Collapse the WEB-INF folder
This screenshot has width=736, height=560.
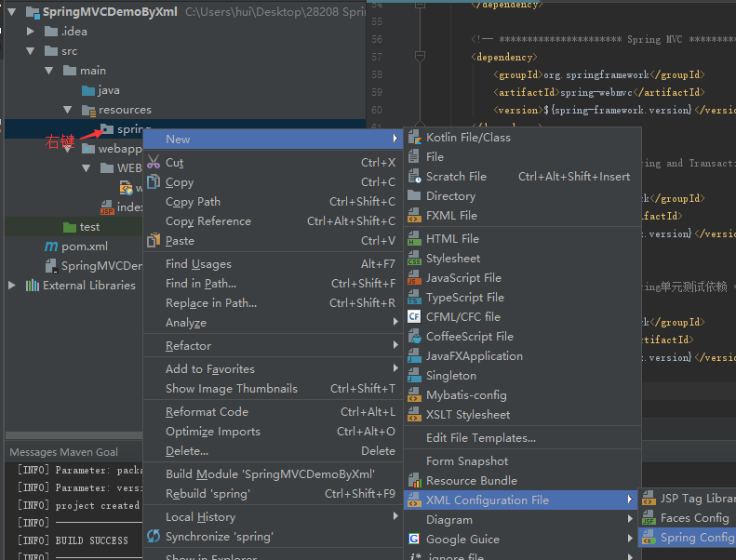click(87, 168)
